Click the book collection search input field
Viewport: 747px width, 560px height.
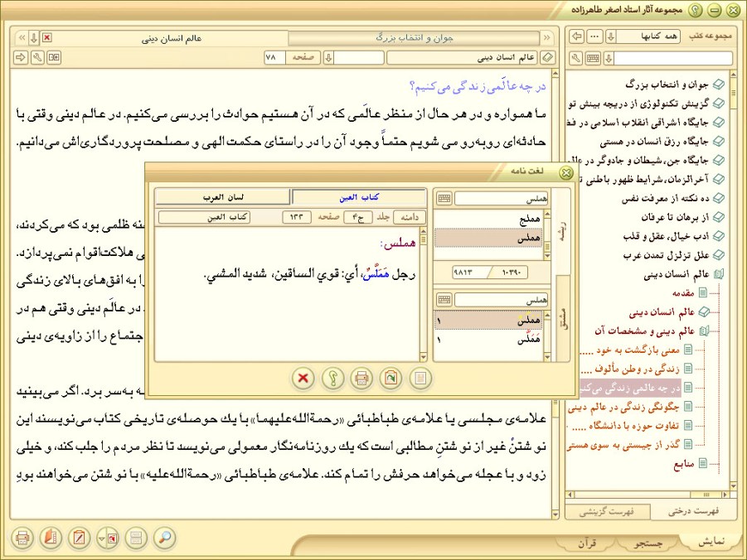[672, 58]
